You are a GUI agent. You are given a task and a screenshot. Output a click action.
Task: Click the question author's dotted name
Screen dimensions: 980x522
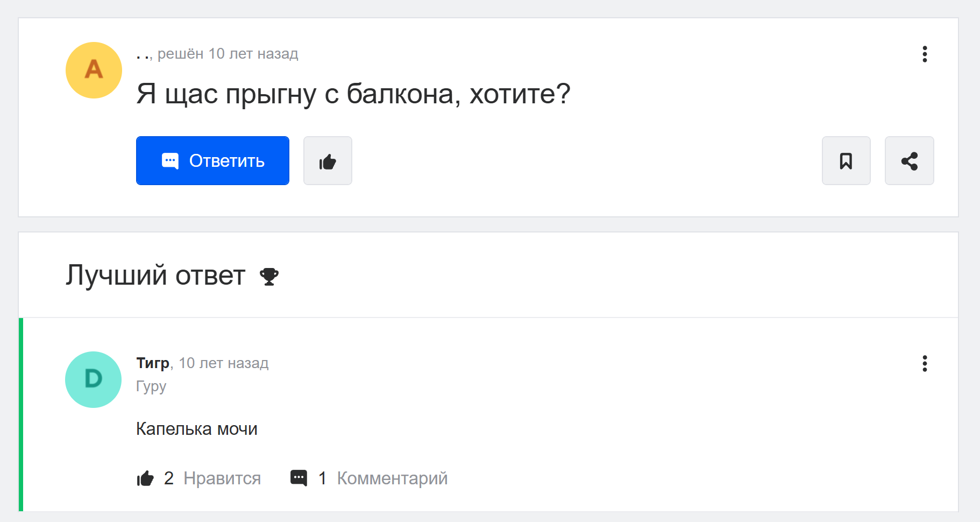[x=143, y=54]
